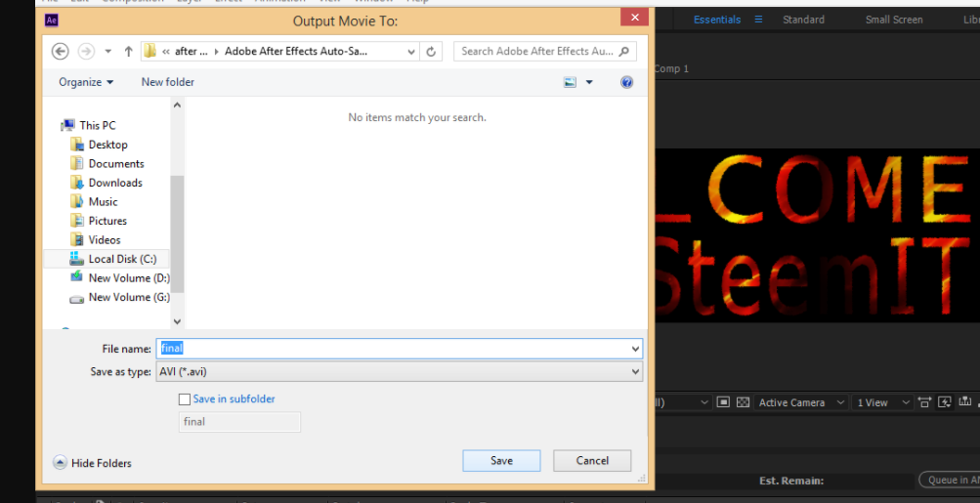The height and width of the screenshot is (503, 980).
Task: Toggle Pixel Aspect Ratio Correction icon
Action: tap(924, 402)
